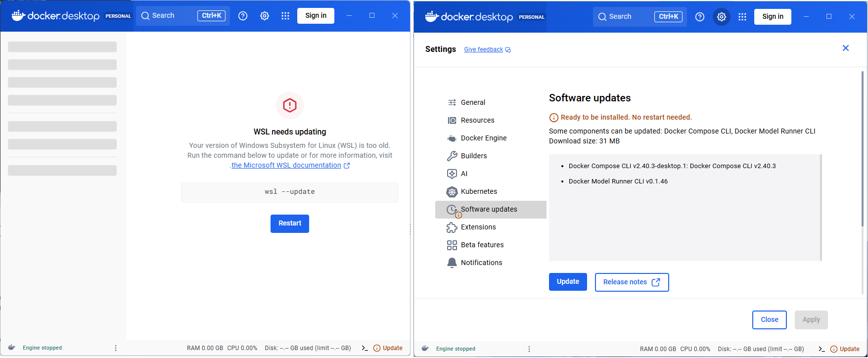Open the help icon in the Settings window header
This screenshot has height=358, width=868.
(x=700, y=17)
